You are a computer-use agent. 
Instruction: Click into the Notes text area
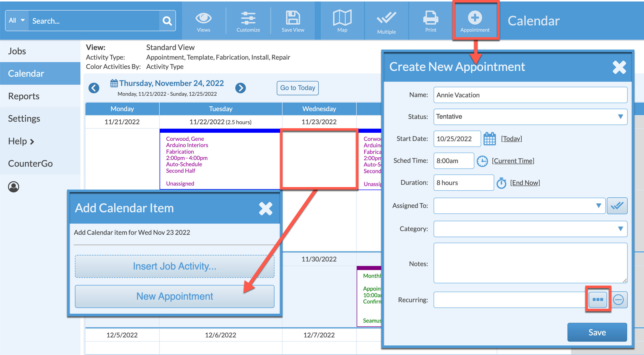(530, 263)
